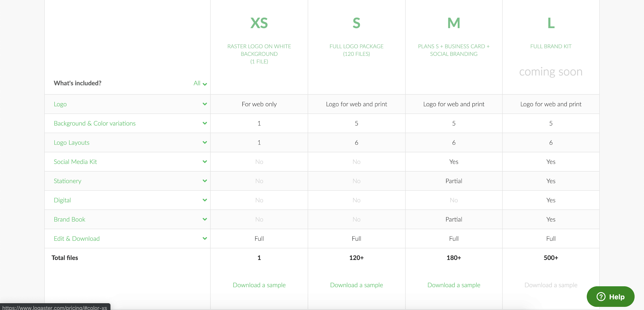This screenshot has height=310, width=644.
Task: Click the Digital feature label
Action: [62, 200]
